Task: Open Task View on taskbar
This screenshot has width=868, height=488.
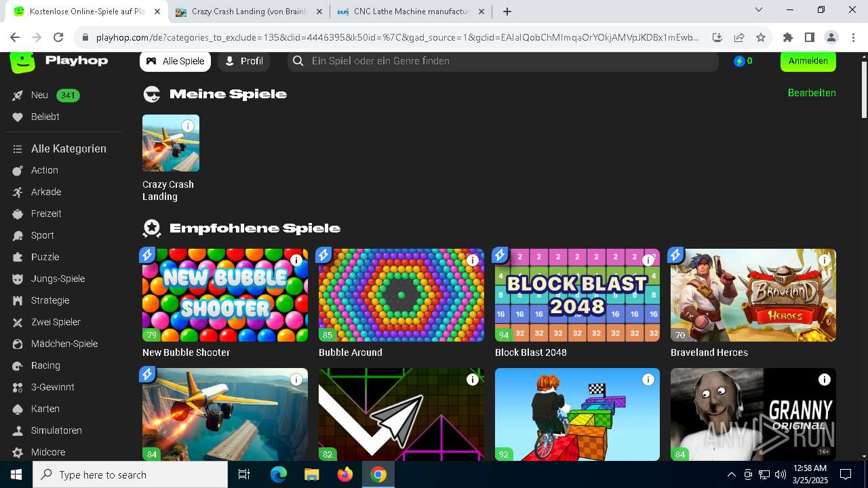Action: 244,474
